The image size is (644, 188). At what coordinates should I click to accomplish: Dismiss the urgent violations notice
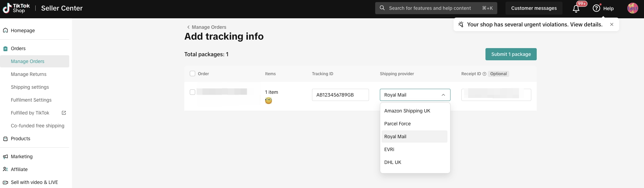click(612, 24)
